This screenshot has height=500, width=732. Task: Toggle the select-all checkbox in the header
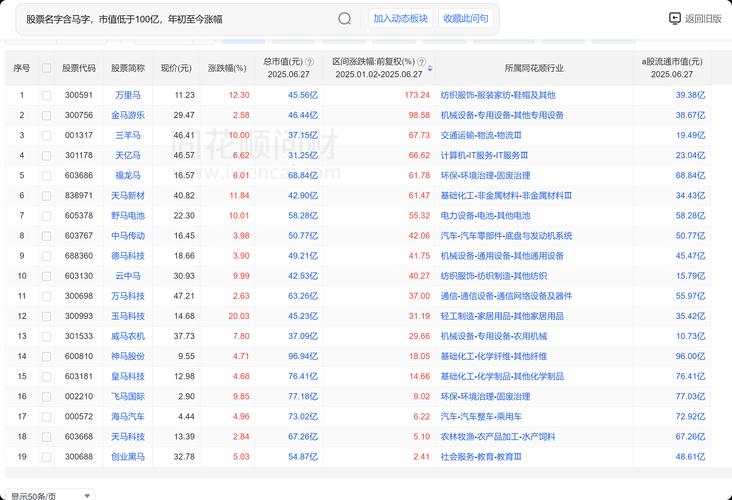point(46,68)
